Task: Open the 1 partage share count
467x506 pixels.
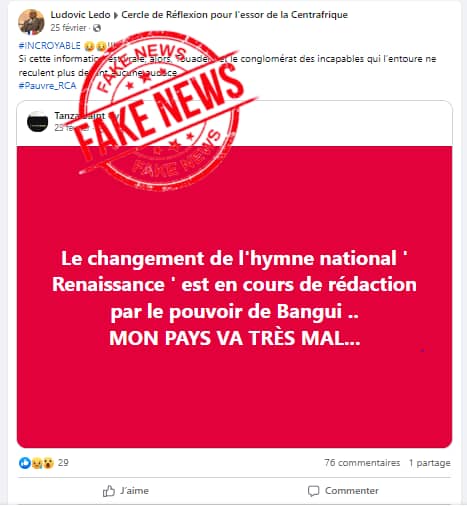Action: click(x=430, y=463)
